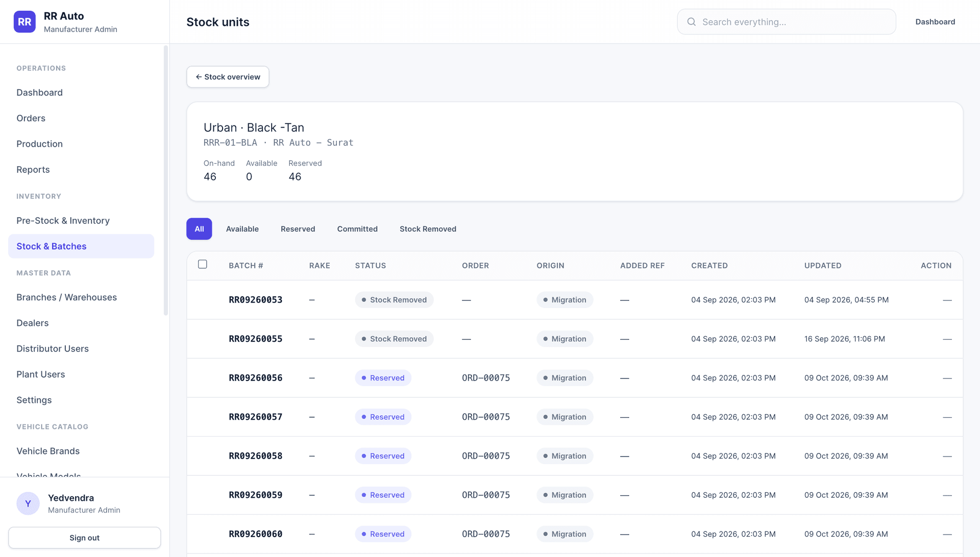Click the Urban · Black -Tan title
This screenshot has height=557, width=980.
click(x=254, y=128)
